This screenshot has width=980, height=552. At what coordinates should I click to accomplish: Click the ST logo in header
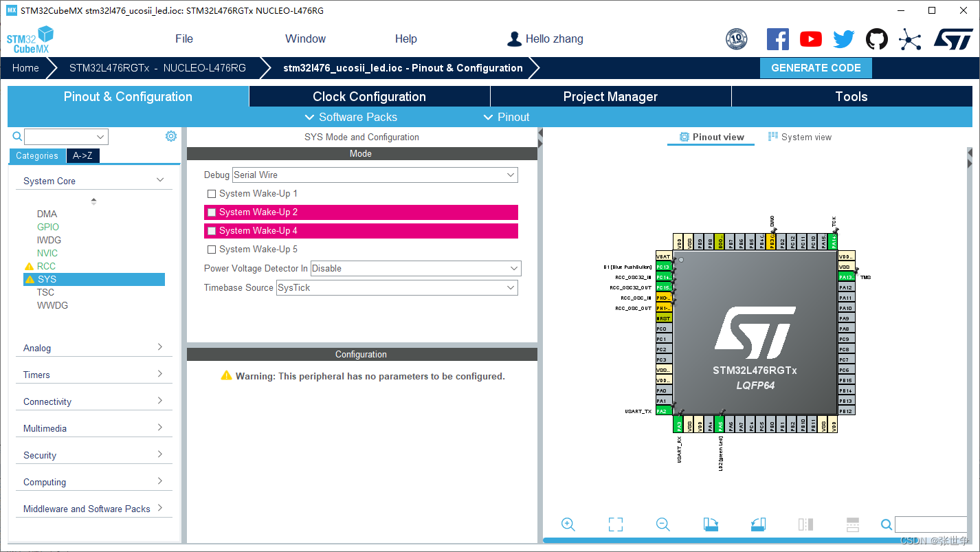(x=953, y=39)
